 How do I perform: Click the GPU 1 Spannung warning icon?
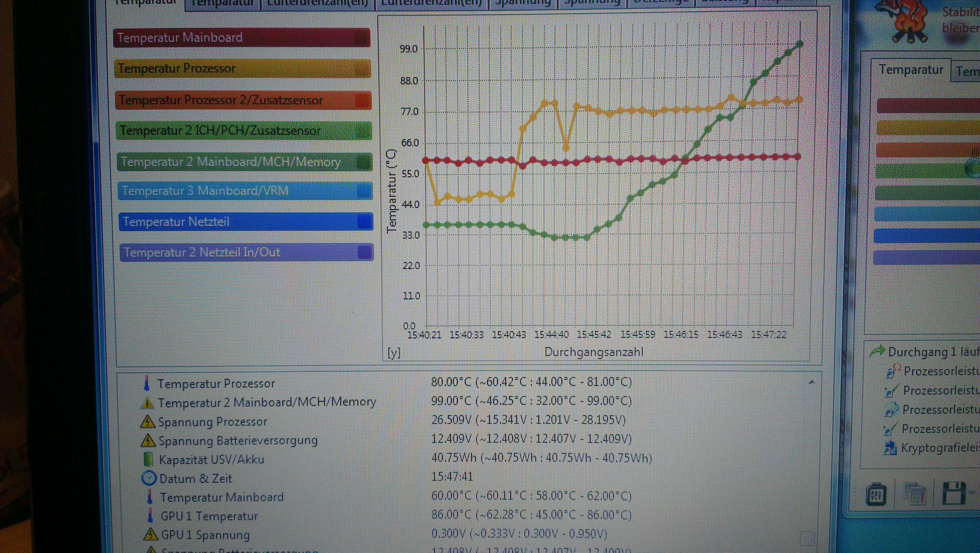click(150, 534)
